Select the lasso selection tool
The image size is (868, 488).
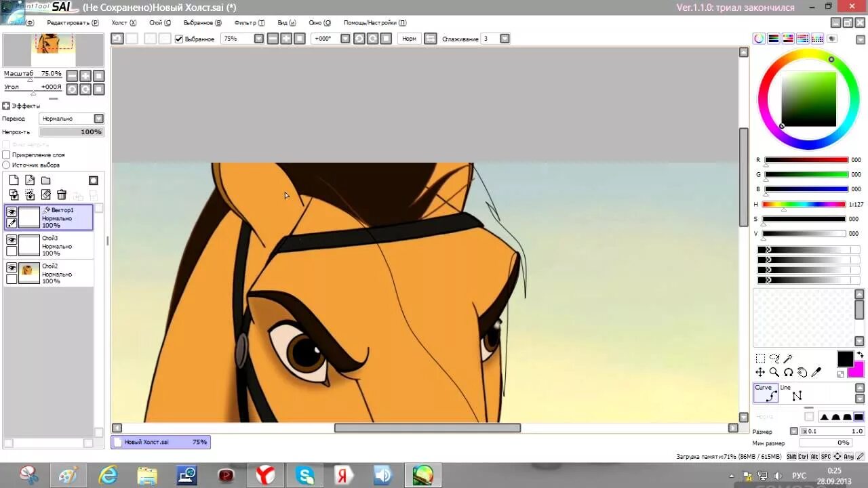774,359
